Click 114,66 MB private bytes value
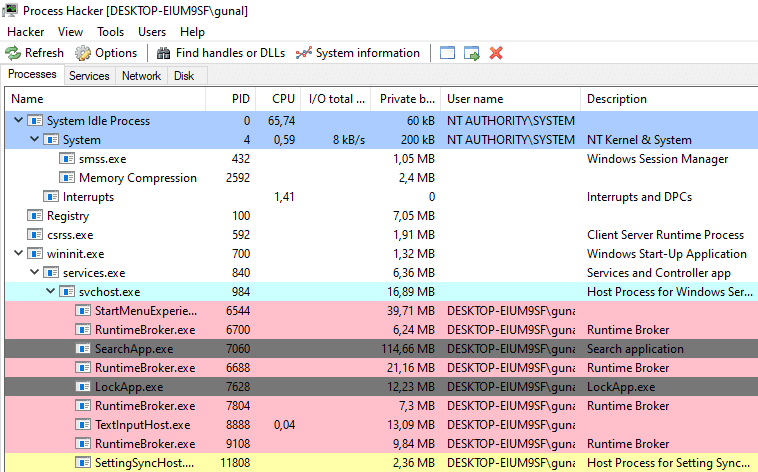The image size is (758, 472). (x=408, y=349)
